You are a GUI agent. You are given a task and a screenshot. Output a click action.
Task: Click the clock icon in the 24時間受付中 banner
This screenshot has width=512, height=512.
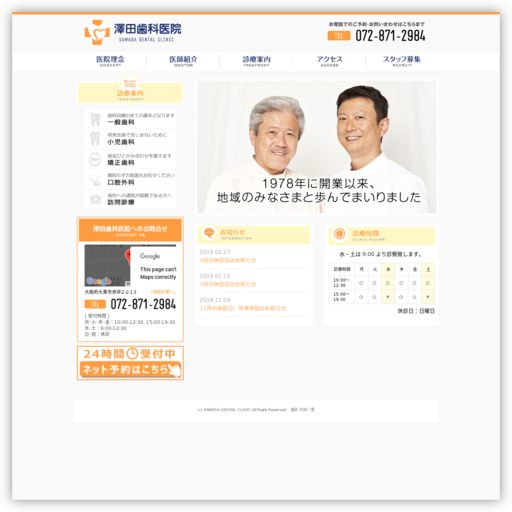(x=132, y=354)
